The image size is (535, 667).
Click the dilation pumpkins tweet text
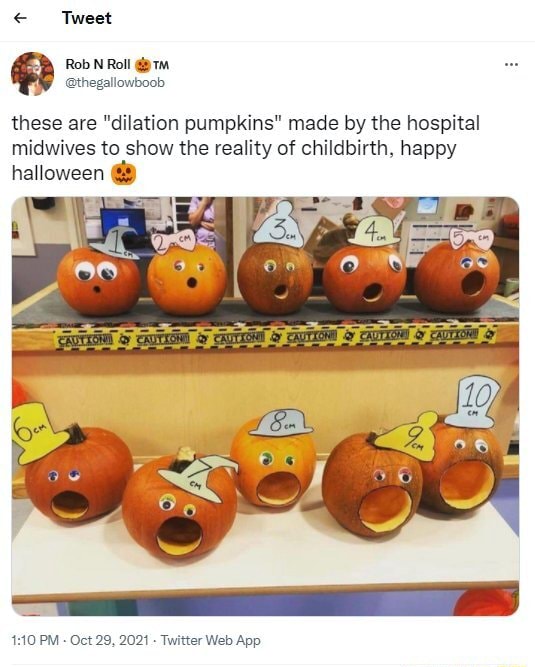coord(246,148)
